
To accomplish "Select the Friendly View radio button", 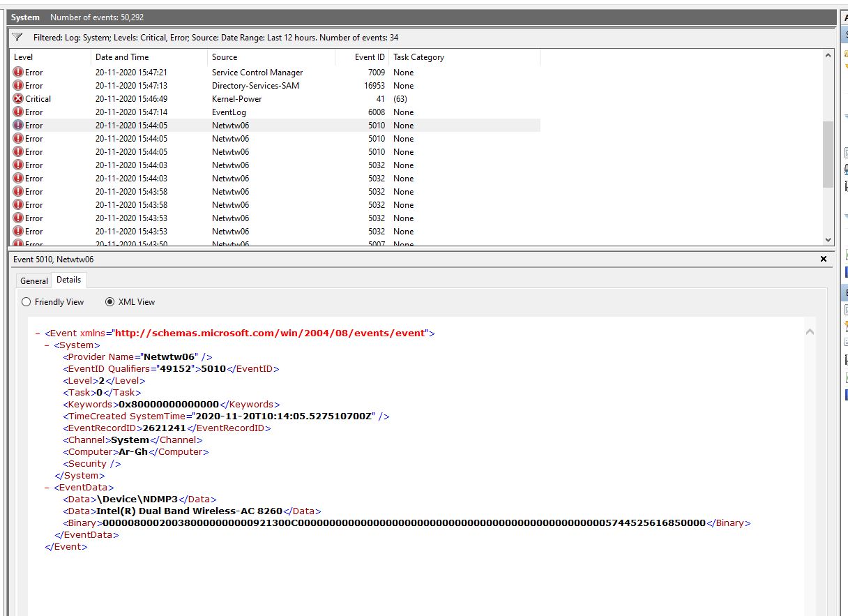I will pyautogui.click(x=26, y=302).
